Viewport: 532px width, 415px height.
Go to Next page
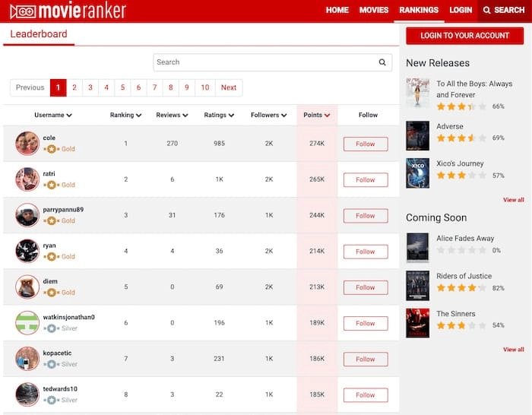pos(229,87)
